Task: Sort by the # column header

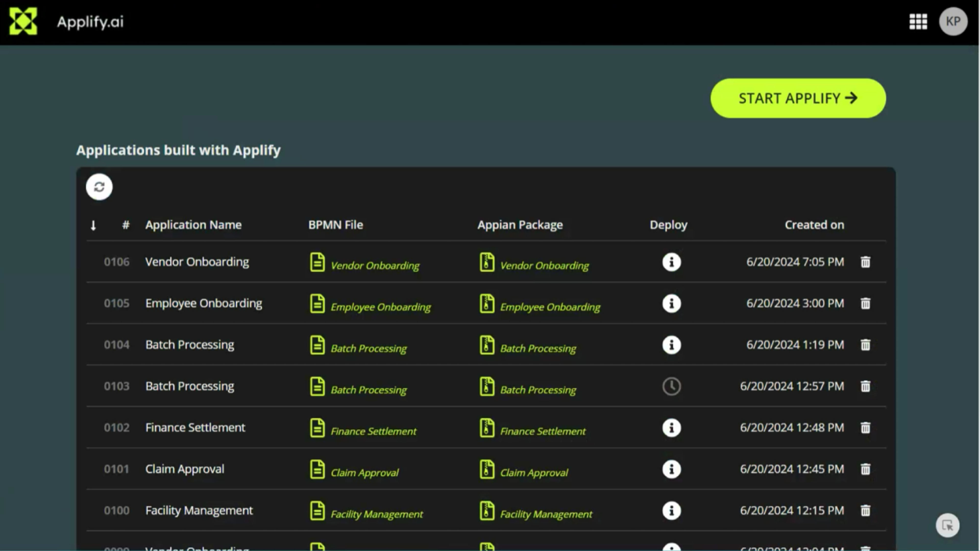Action: pos(126,225)
